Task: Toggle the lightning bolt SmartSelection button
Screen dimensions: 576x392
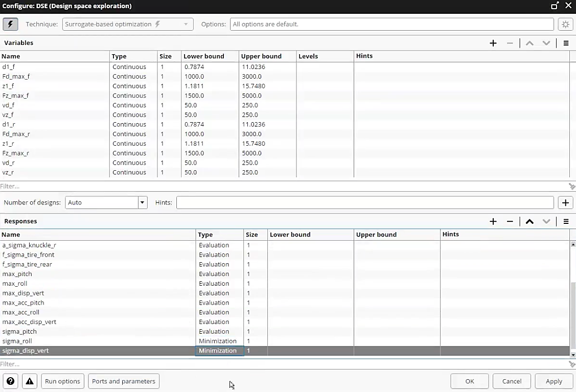Action: (x=10, y=24)
